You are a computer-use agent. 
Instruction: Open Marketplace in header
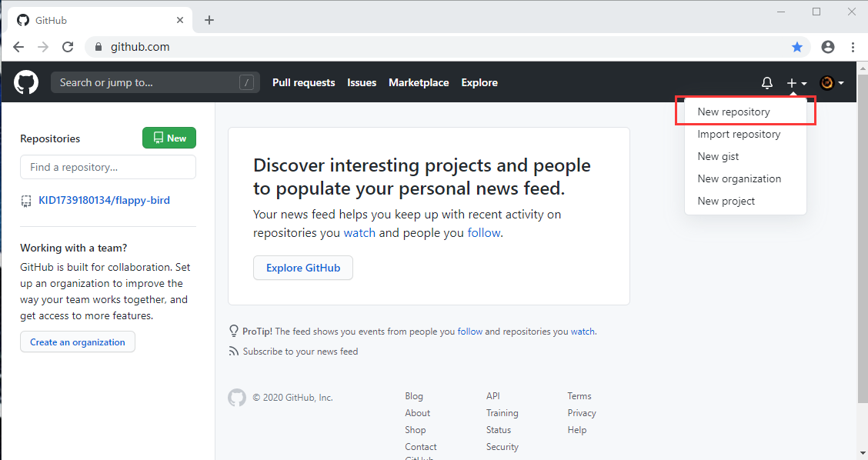tap(419, 82)
